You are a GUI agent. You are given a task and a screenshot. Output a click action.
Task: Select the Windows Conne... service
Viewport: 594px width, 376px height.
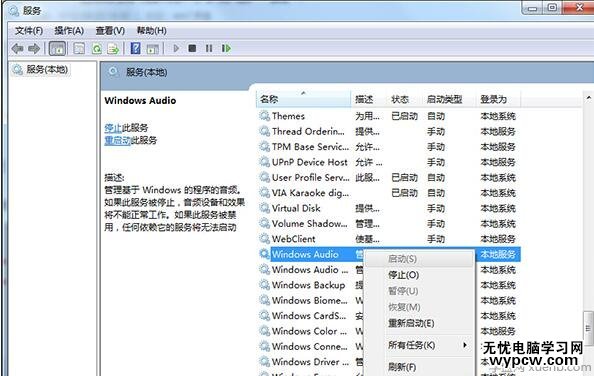[x=311, y=346]
